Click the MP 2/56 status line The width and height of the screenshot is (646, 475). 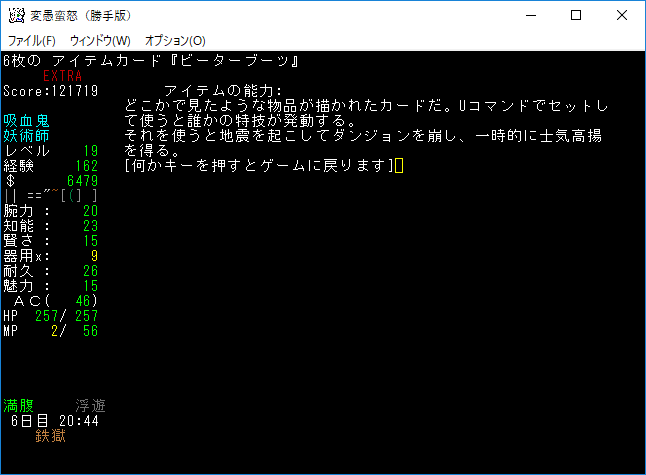(51, 330)
